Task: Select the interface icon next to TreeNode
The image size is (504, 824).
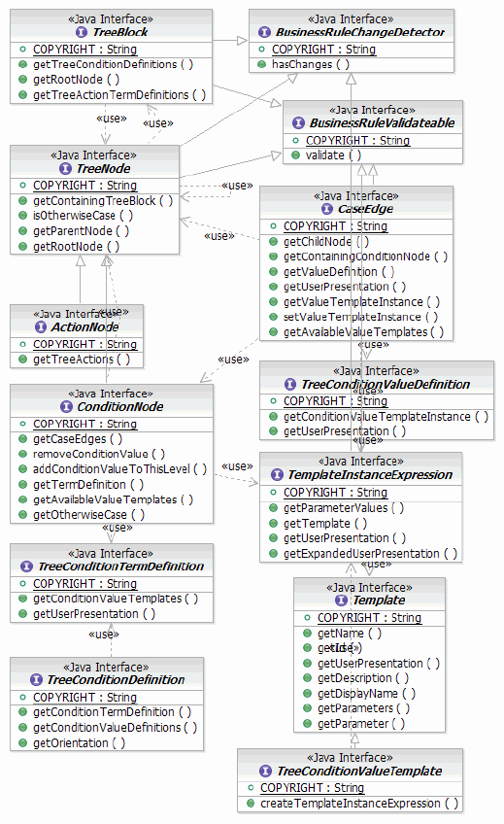Action: tap(65, 169)
